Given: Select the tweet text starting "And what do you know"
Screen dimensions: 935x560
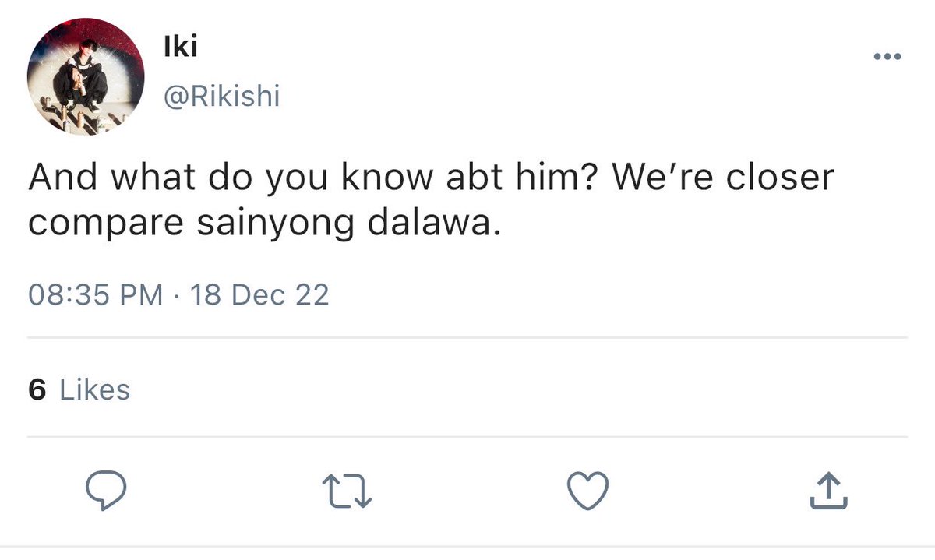Looking at the screenshot, I should coord(431,201).
